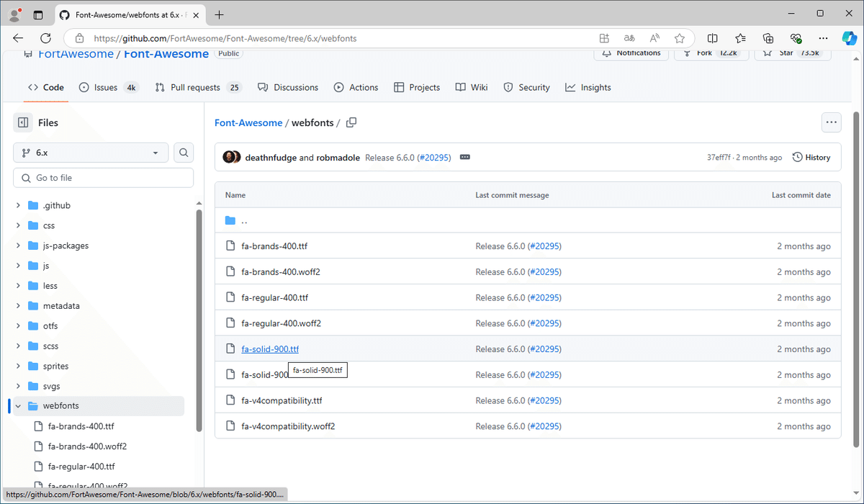Click deathnfudge avatar image

point(228,157)
